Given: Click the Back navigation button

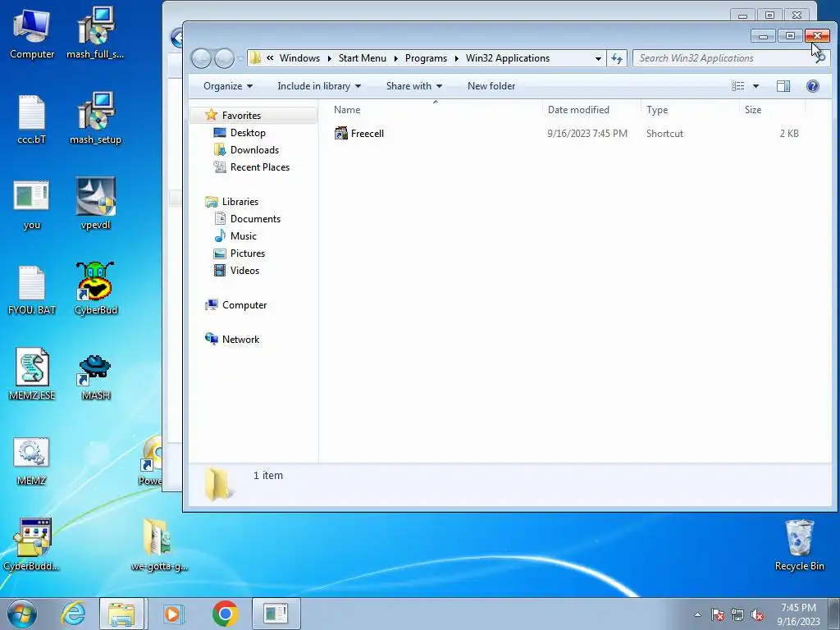Looking at the screenshot, I should [x=202, y=58].
